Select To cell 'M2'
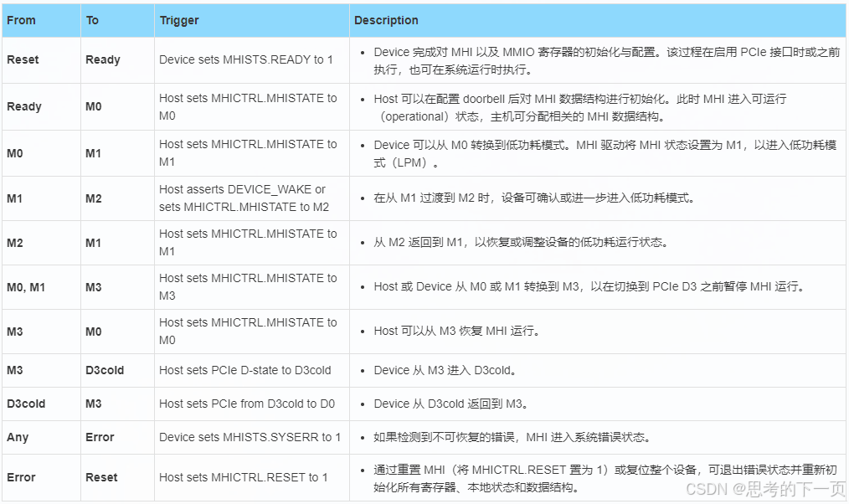 coord(94,198)
